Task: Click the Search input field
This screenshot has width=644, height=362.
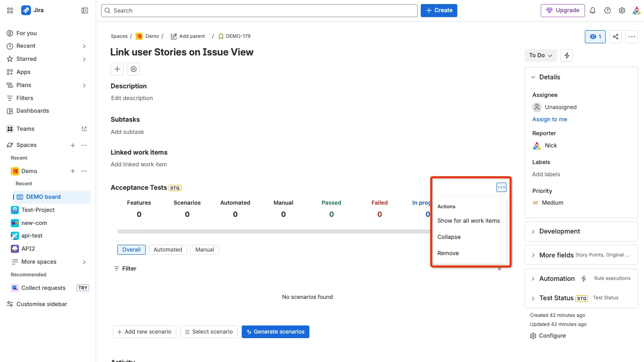Action: [259, 10]
